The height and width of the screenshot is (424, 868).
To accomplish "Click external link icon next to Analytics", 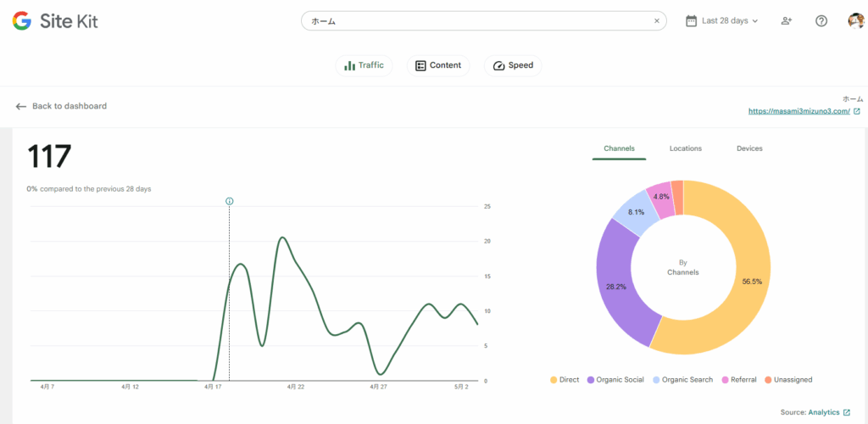I will [x=846, y=413].
